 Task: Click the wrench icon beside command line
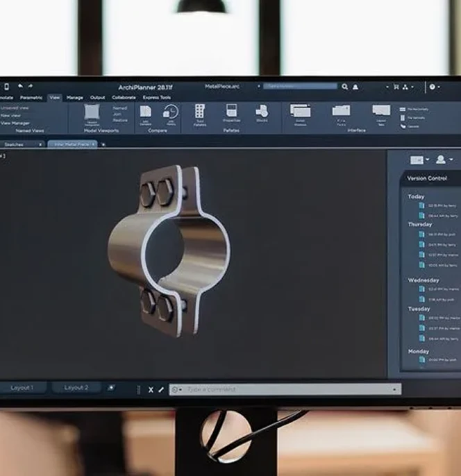coord(161,389)
